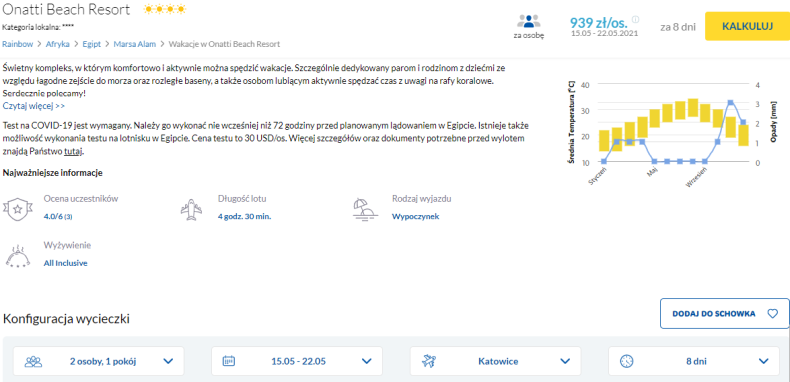Click the people group icon in travelers selector
This screenshot has width=790, height=382.
pyautogui.click(x=33, y=361)
